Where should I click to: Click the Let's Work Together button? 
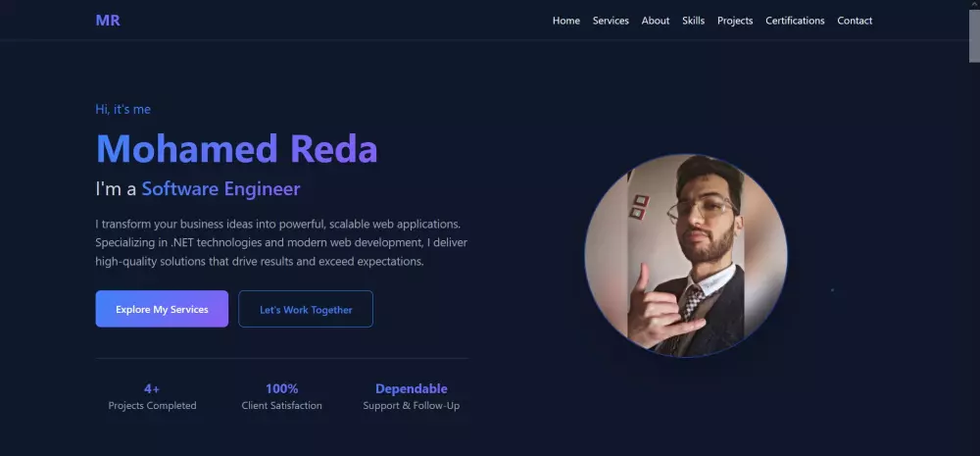tap(306, 309)
